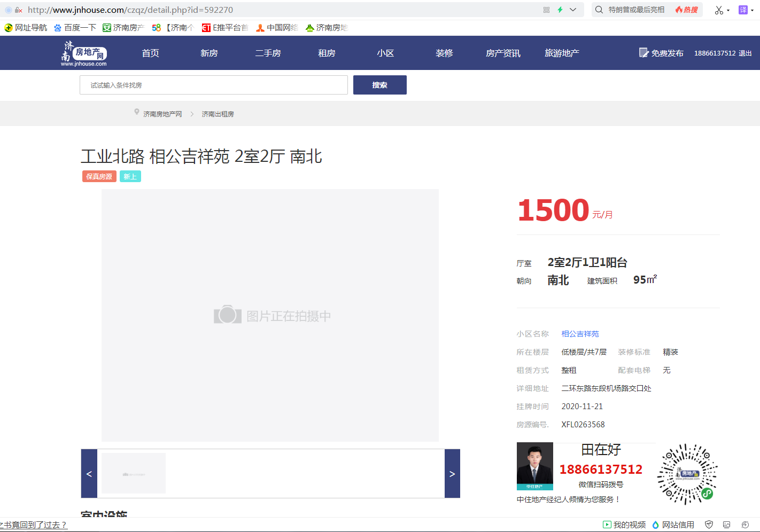Click the 试试输入条件找房 search input field
This screenshot has width=760, height=532.
(214, 85)
